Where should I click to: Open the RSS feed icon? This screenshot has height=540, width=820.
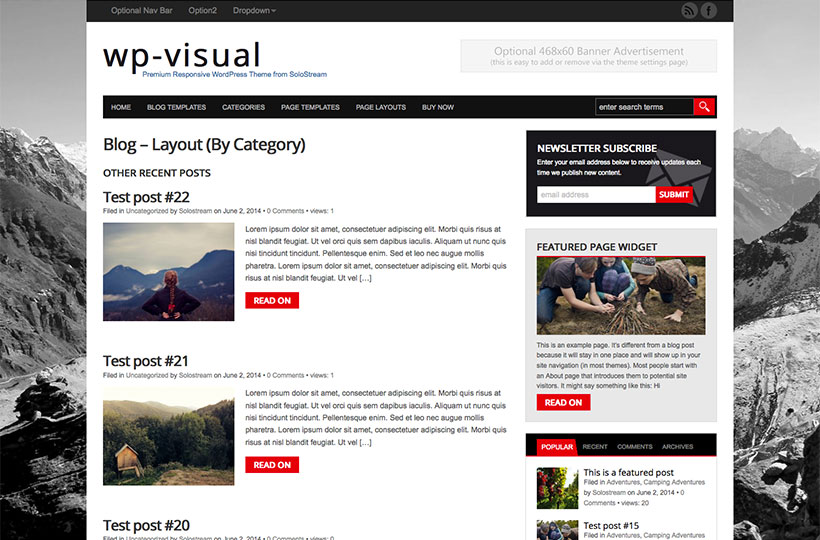tap(689, 10)
